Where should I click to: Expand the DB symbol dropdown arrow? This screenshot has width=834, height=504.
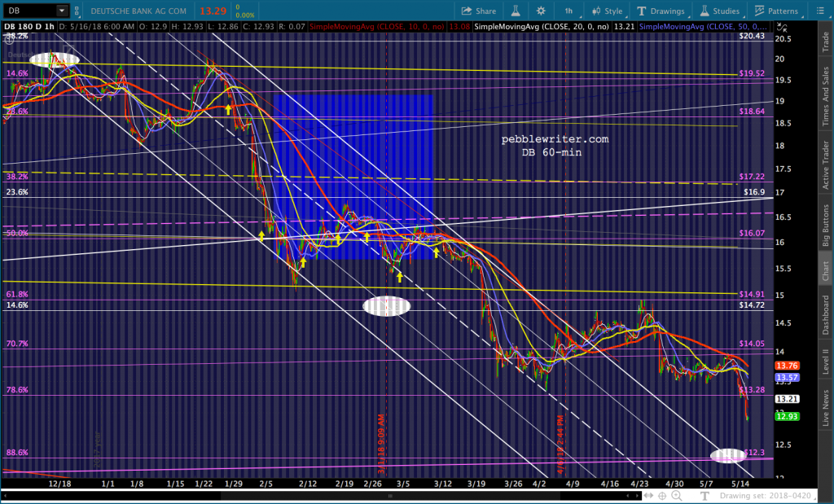pos(63,11)
